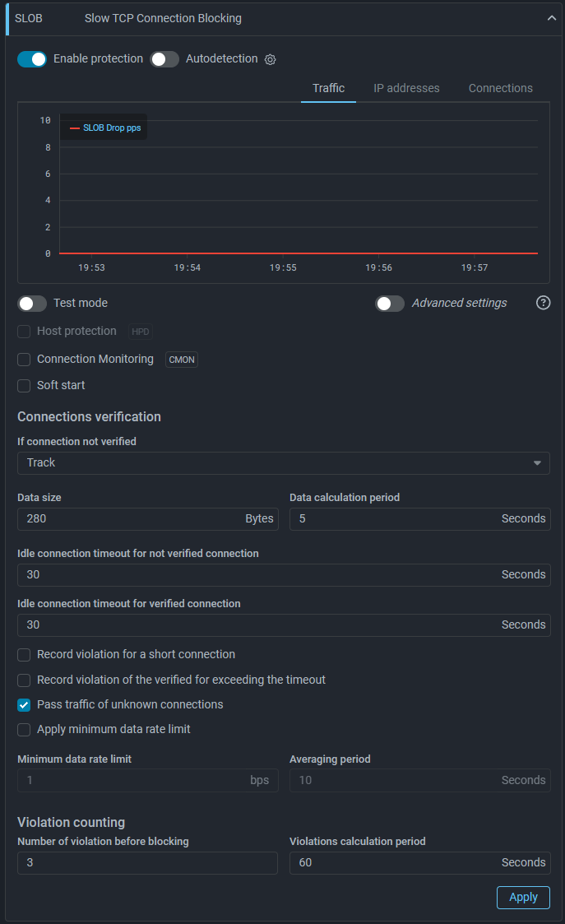Click the help question mark icon
Image resolution: width=565 pixels, height=924 pixels.
pos(543,303)
